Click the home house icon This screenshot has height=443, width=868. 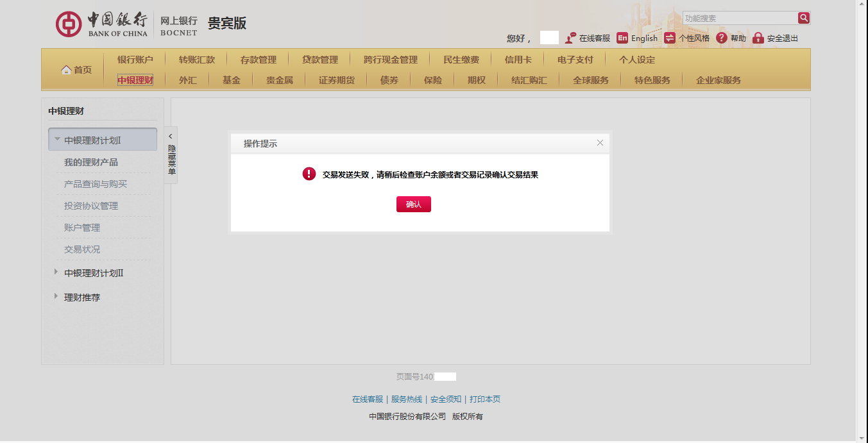point(66,70)
